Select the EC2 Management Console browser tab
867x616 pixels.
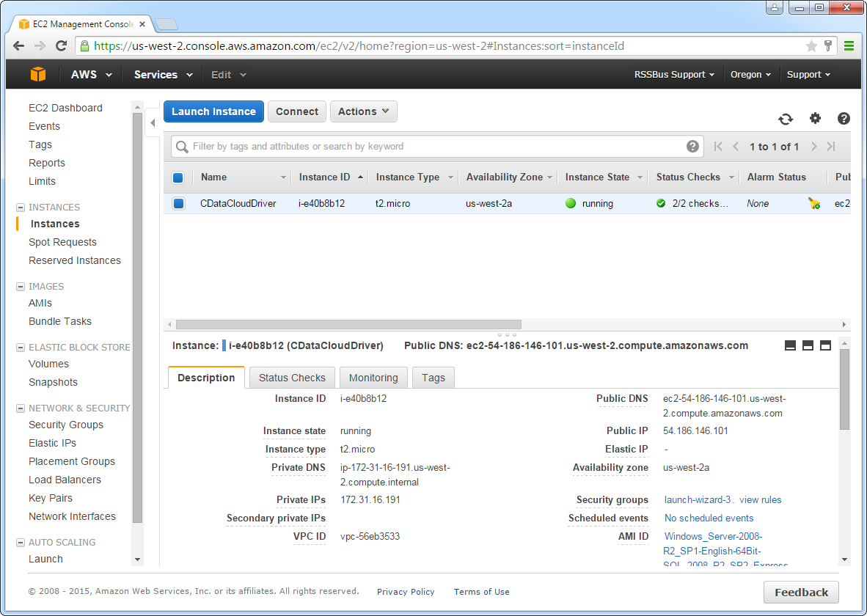(82, 24)
